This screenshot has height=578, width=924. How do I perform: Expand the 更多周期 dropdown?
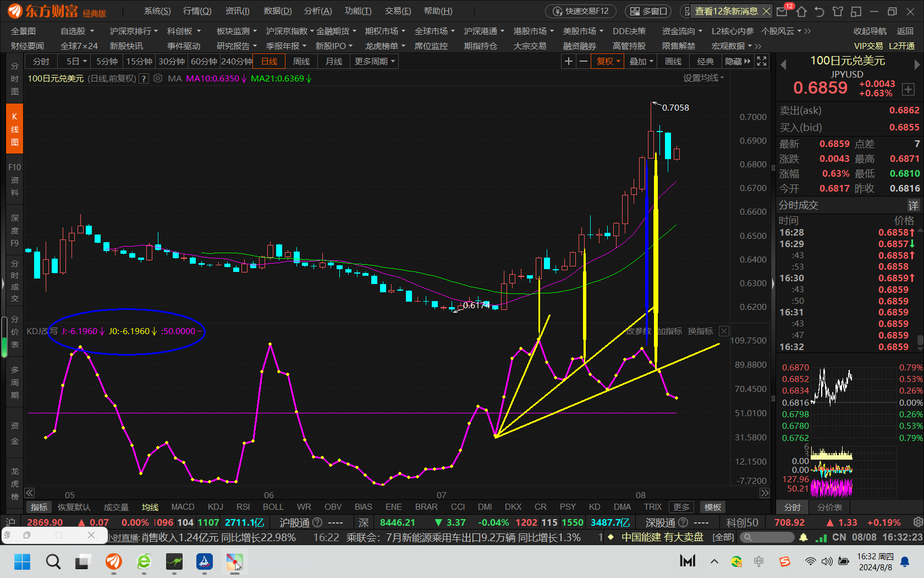point(374,61)
